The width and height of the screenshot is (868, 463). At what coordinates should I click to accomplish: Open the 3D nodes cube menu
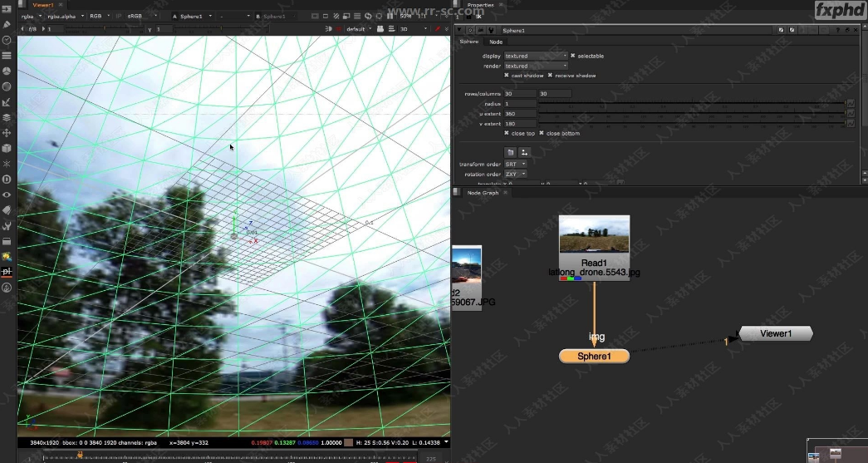[x=7, y=149]
